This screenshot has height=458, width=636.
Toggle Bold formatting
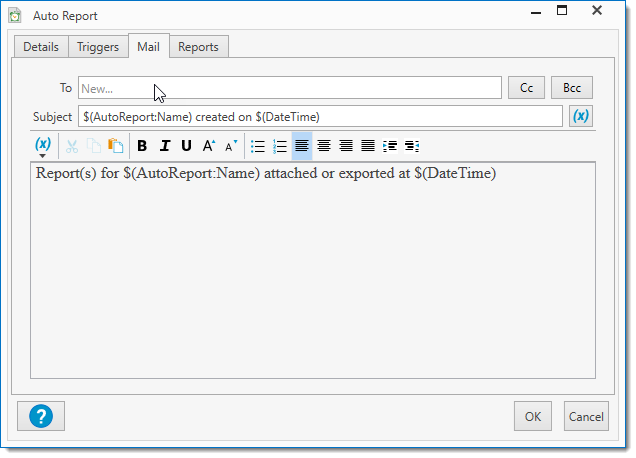(142, 146)
